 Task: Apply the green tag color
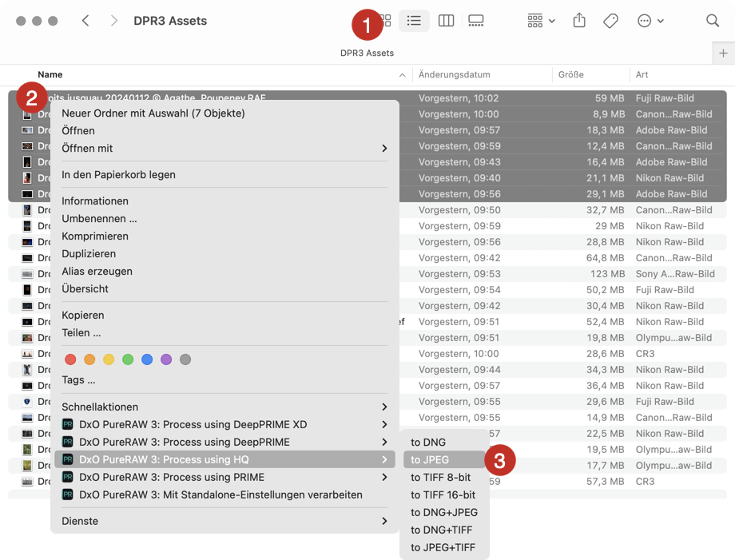(128, 359)
